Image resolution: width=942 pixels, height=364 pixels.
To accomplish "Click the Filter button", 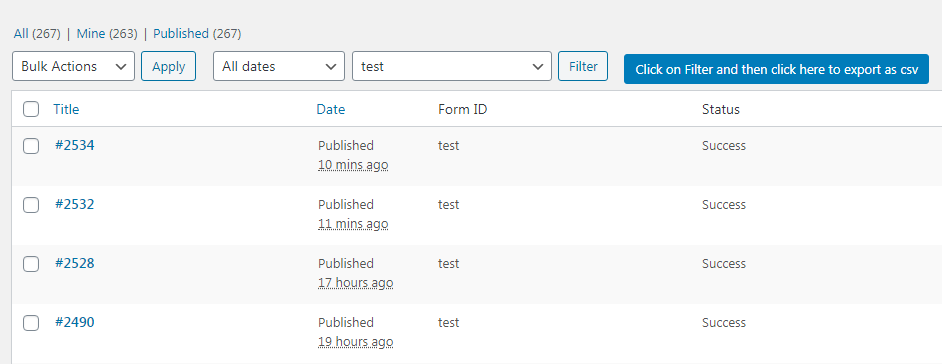I will tap(583, 66).
